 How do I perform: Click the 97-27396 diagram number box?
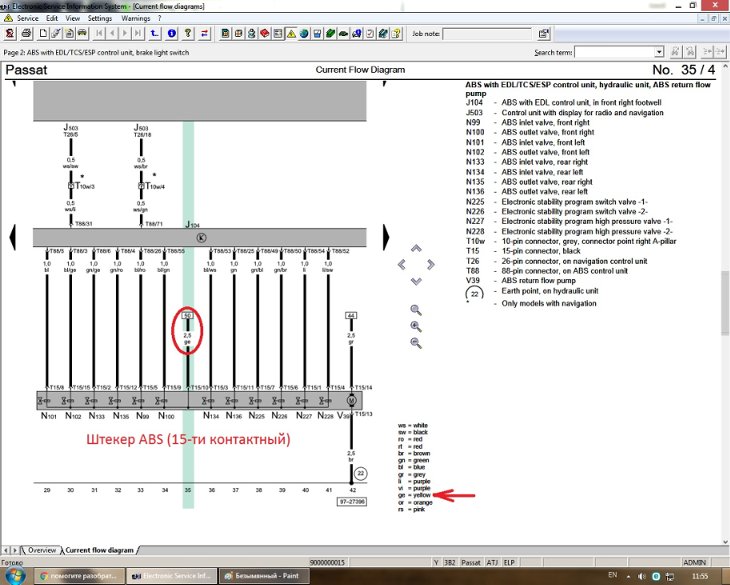(351, 502)
